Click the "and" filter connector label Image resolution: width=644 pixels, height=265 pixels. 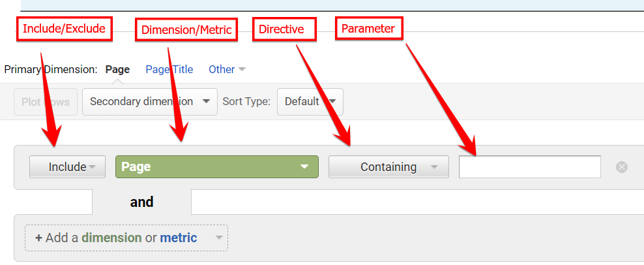141,202
